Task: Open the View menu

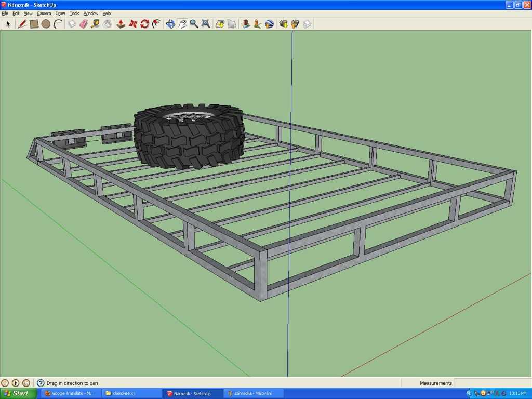Action: tap(28, 14)
